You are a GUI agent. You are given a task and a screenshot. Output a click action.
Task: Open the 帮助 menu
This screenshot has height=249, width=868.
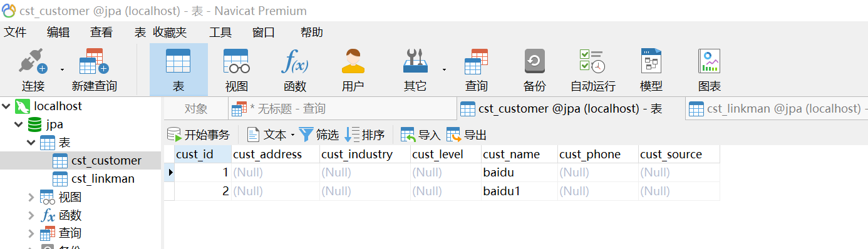pyautogui.click(x=312, y=33)
